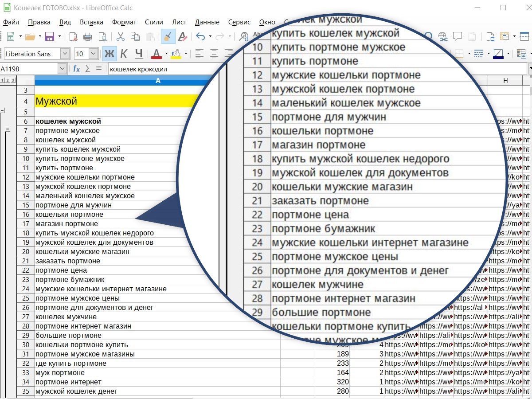Click the New spreadsheet icon
The image size is (532, 399).
pos(11,36)
